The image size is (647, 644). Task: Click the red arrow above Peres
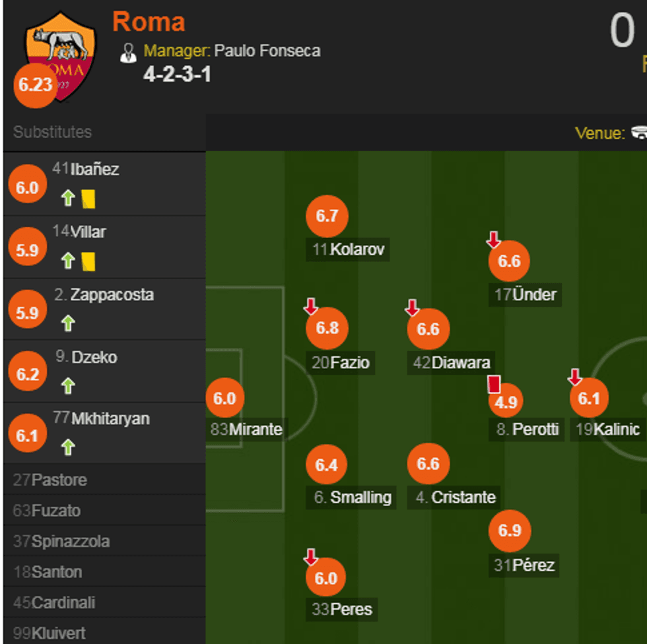310,556
